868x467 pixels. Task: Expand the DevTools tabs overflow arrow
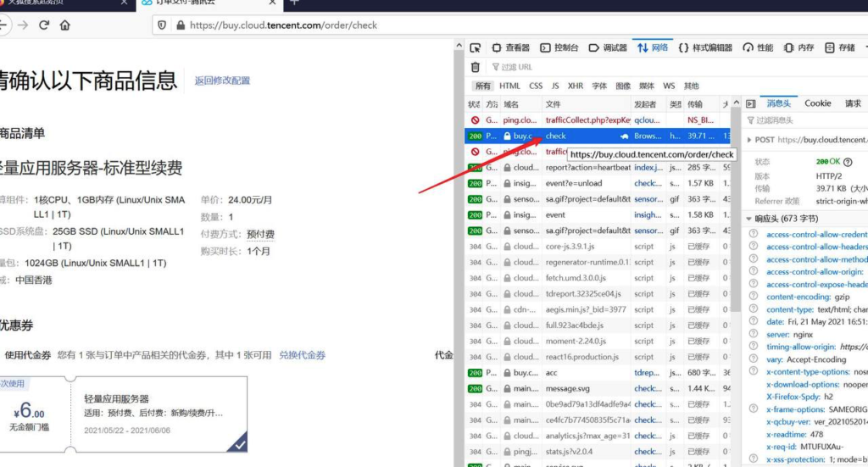[x=863, y=48]
